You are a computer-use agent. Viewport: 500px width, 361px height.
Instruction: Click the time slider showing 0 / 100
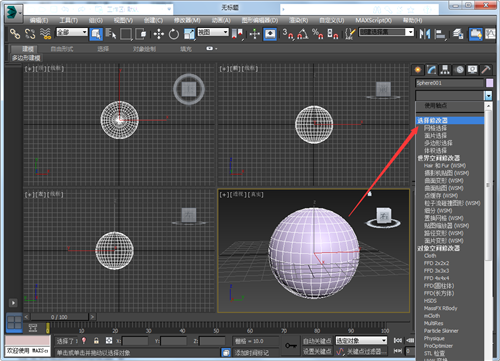(59, 317)
